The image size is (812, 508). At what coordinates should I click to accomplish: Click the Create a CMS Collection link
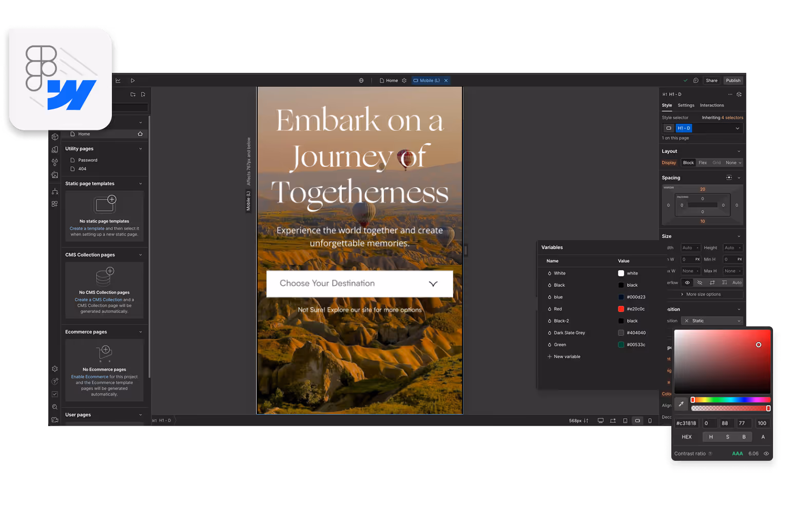click(99, 300)
